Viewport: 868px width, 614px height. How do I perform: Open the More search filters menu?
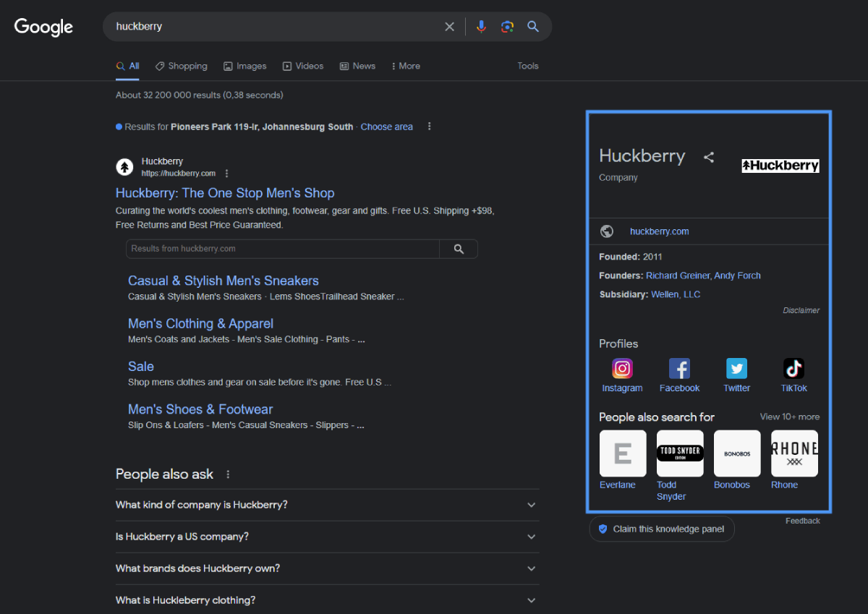tap(405, 66)
